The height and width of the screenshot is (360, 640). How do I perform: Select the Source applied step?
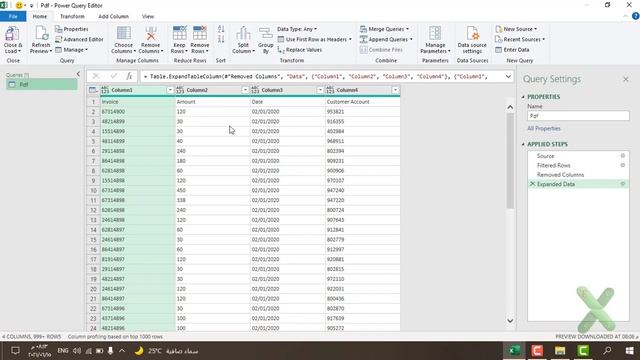coord(545,156)
